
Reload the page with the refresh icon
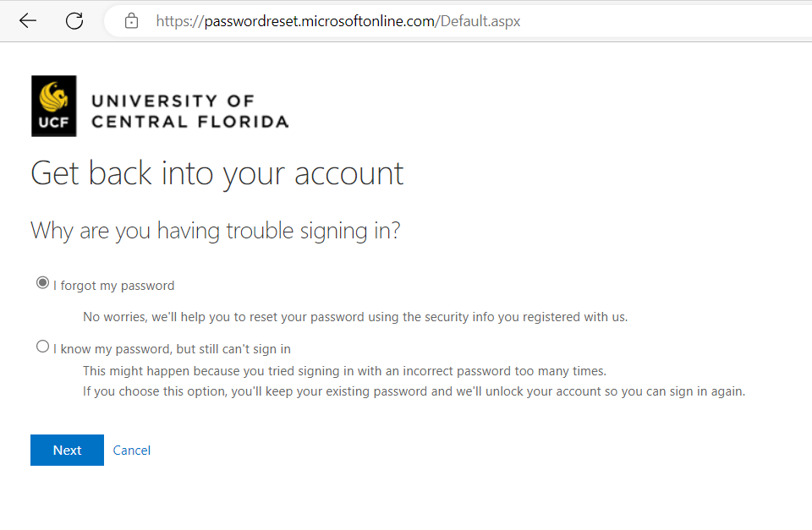(x=74, y=20)
